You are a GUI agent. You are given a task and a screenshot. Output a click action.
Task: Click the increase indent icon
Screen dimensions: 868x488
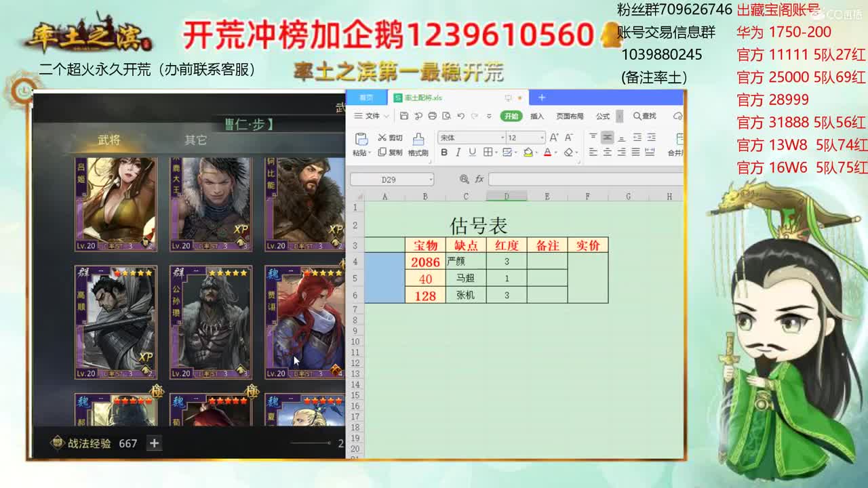click(x=651, y=136)
